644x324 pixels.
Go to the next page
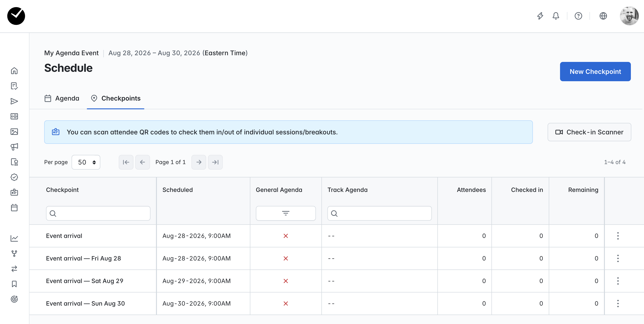pos(199,162)
